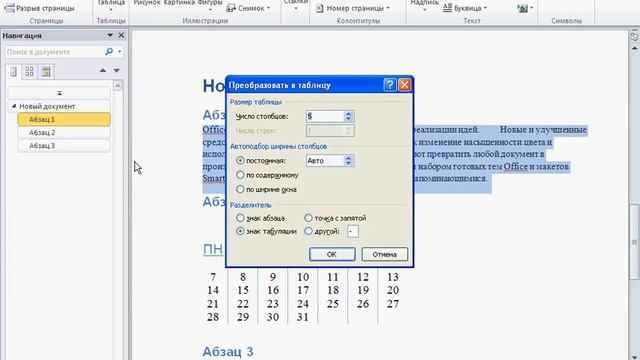Image resolution: width=640 pixels, height=360 pixels.
Task: Close the Преобразовать в таблицу dialog
Action: [404, 85]
